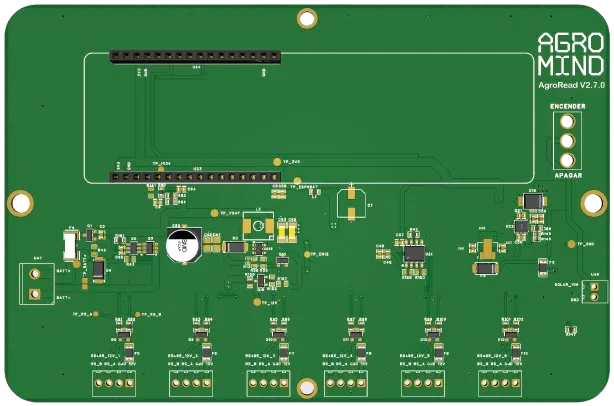Click the RS485_12V_2 label

[183, 356]
